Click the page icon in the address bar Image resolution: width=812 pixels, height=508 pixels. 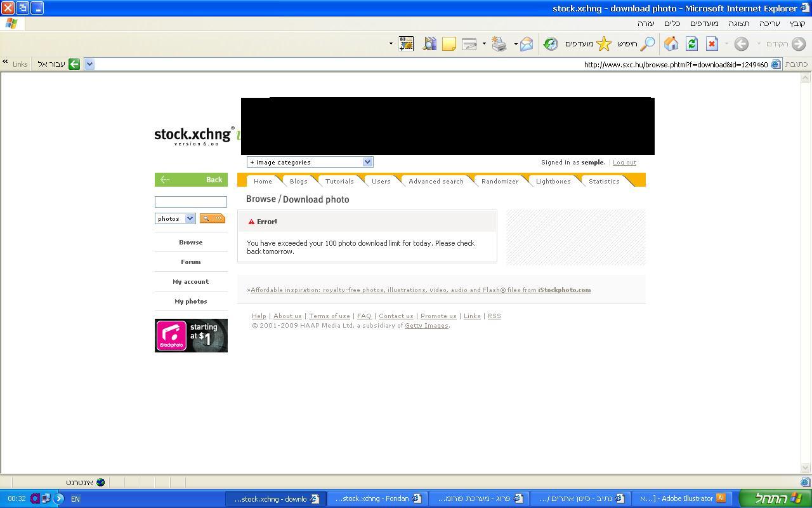coord(776,64)
